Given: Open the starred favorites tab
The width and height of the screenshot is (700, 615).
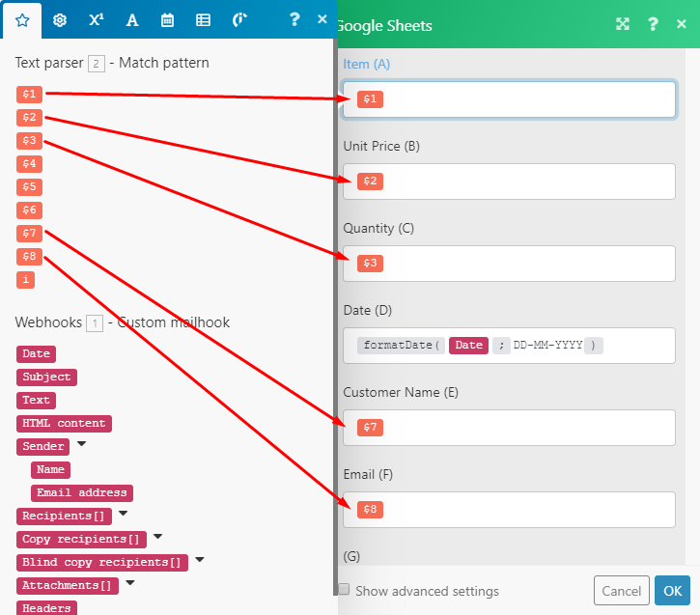Looking at the screenshot, I should [22, 20].
